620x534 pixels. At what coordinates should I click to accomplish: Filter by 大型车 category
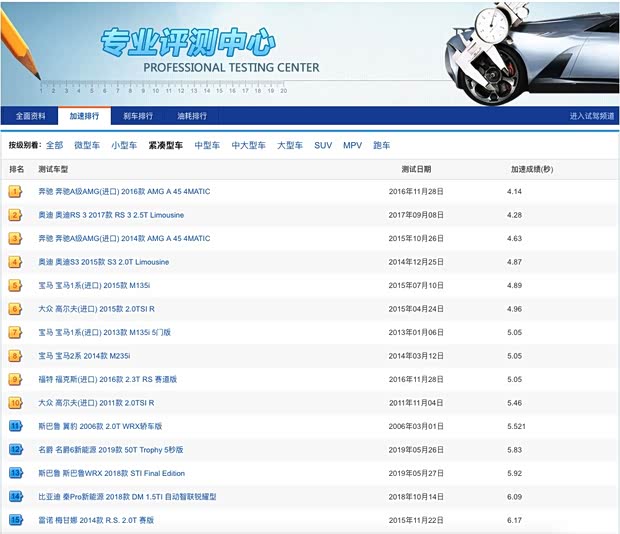(x=290, y=145)
